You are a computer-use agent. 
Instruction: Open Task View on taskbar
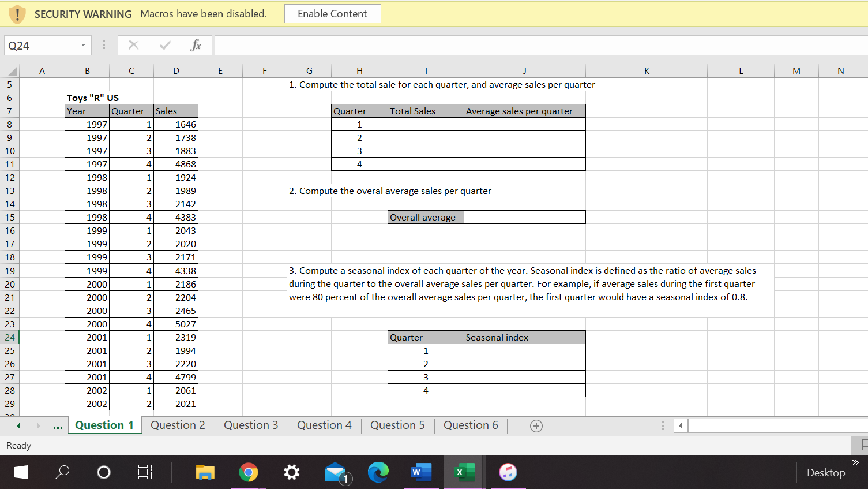pyautogui.click(x=145, y=472)
